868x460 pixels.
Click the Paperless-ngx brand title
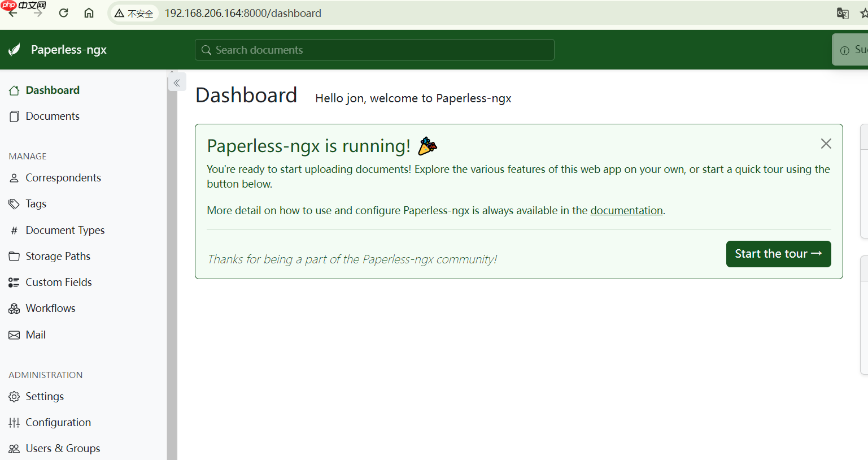click(x=69, y=50)
